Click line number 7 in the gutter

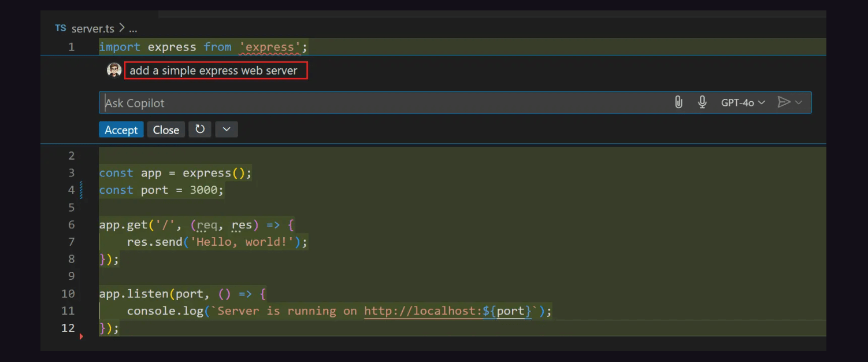(71, 242)
